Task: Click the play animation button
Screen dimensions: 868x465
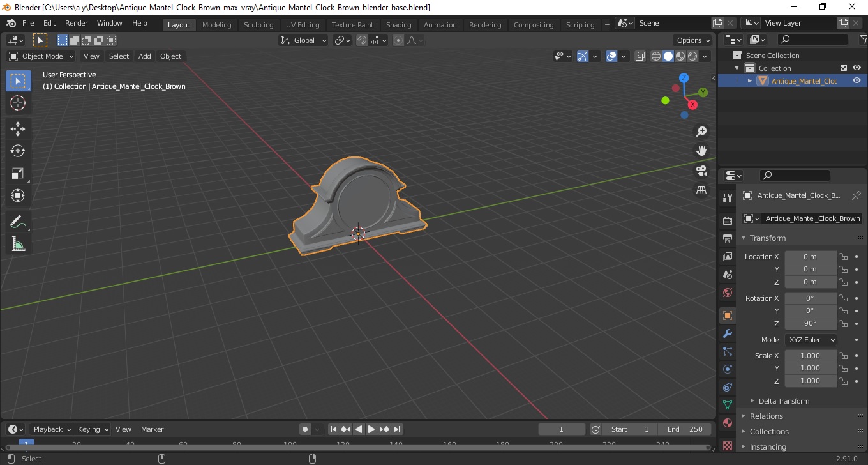Action: [371, 429]
